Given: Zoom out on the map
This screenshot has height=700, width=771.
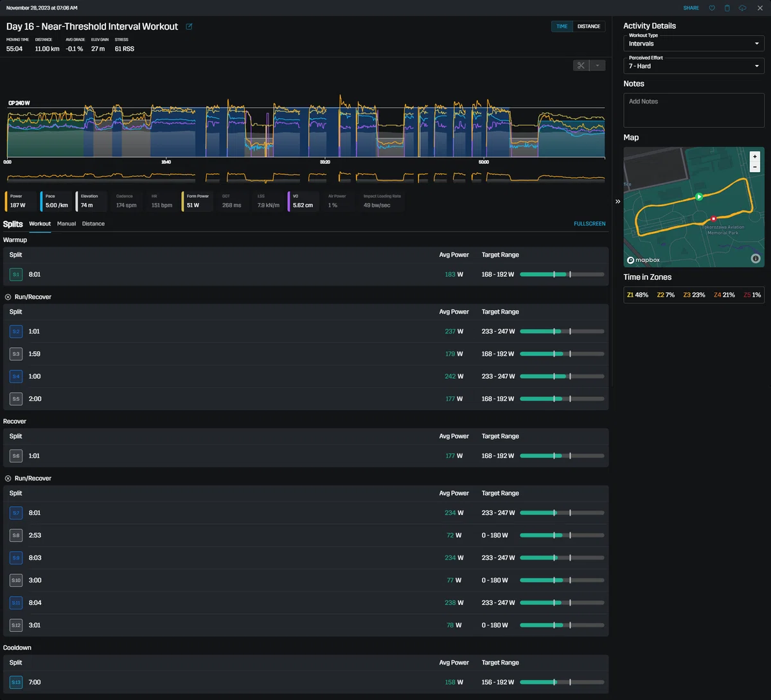Looking at the screenshot, I should (755, 167).
